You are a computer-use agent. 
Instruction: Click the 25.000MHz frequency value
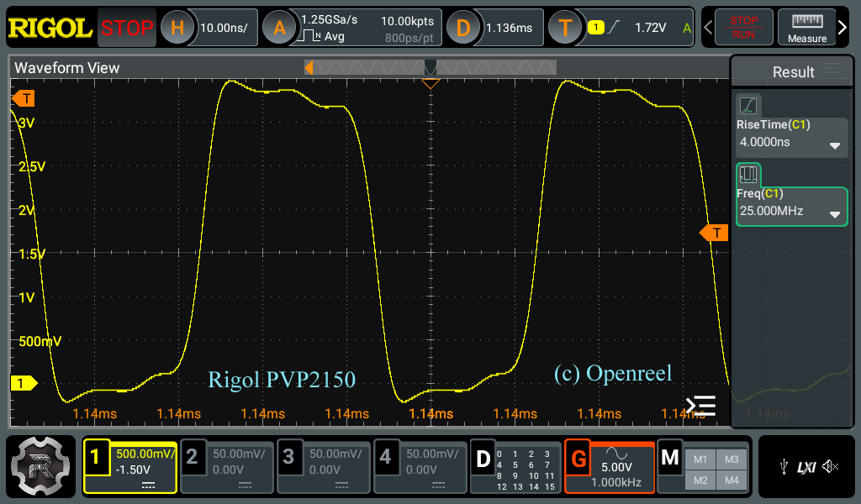(771, 211)
